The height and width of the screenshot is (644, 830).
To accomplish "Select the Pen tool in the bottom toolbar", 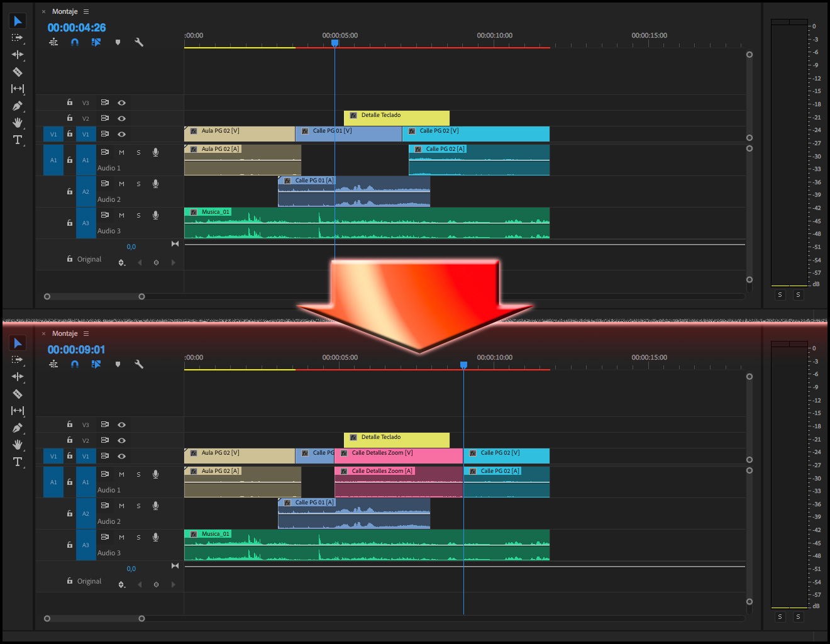I will pos(18,428).
